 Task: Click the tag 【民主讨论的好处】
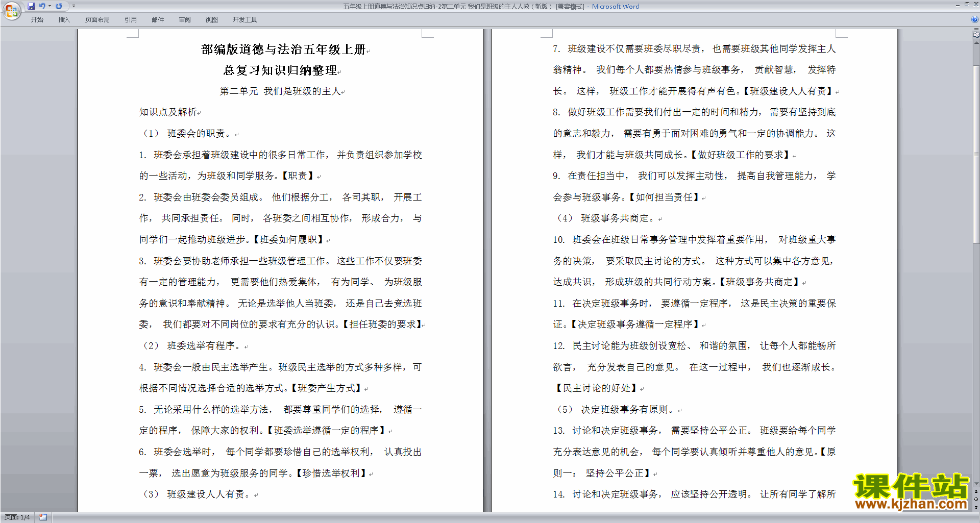pyautogui.click(x=596, y=388)
